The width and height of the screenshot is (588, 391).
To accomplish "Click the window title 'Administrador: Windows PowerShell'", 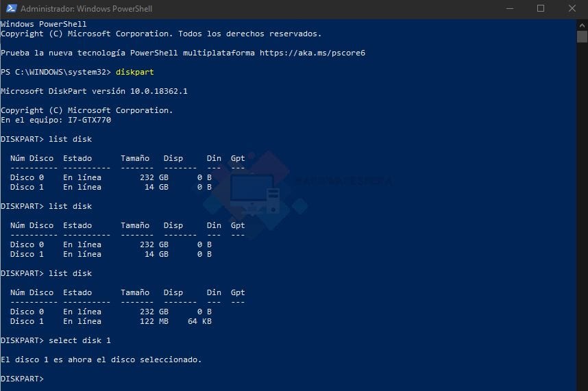I will point(86,9).
